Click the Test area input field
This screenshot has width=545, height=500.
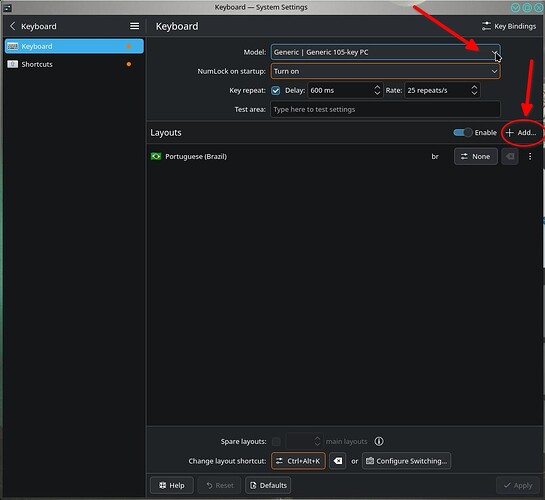(385, 109)
